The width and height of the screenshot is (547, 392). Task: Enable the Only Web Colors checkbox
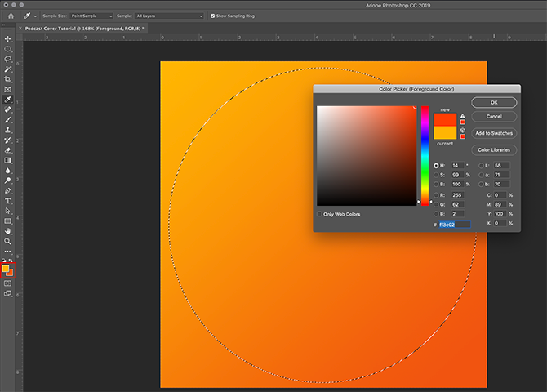(319, 214)
